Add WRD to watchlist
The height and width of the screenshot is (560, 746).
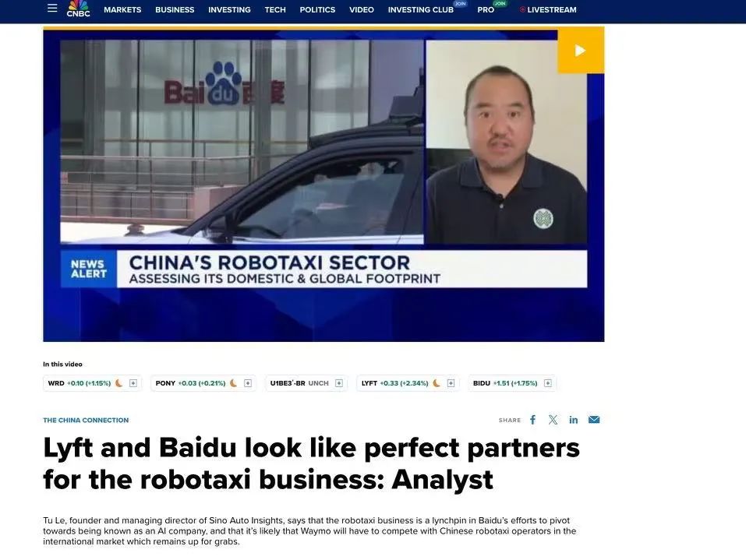(x=133, y=383)
